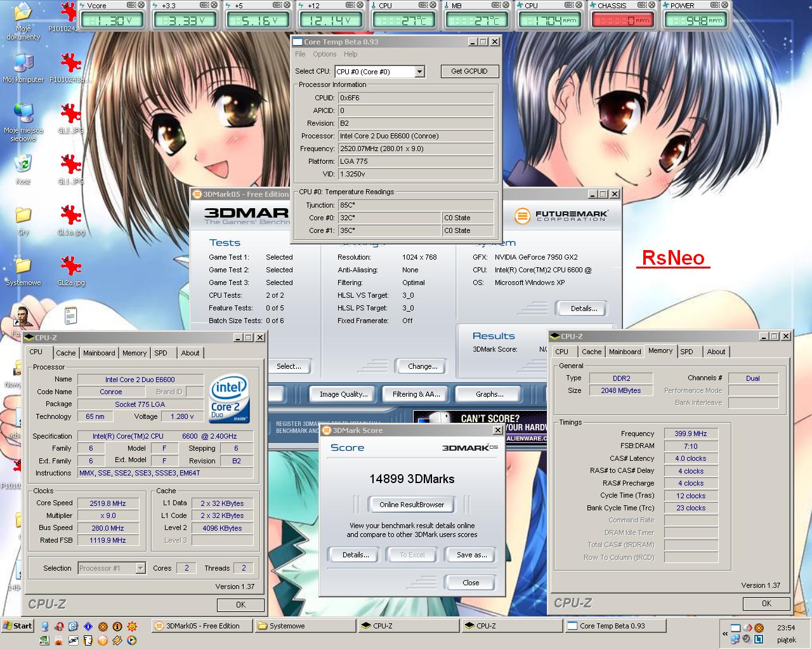This screenshot has height=650, width=812.
Task: Switch to Mainboard tab in left CPU-Z window
Action: [x=99, y=353]
